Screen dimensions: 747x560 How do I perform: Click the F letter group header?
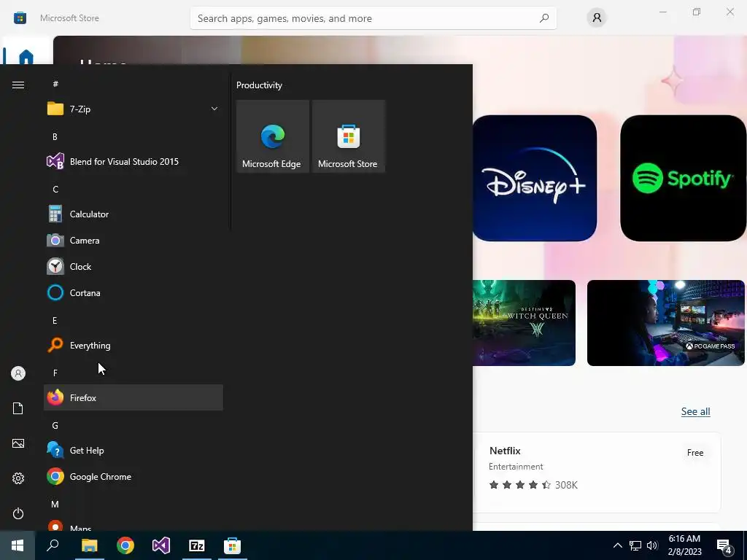[55, 373]
